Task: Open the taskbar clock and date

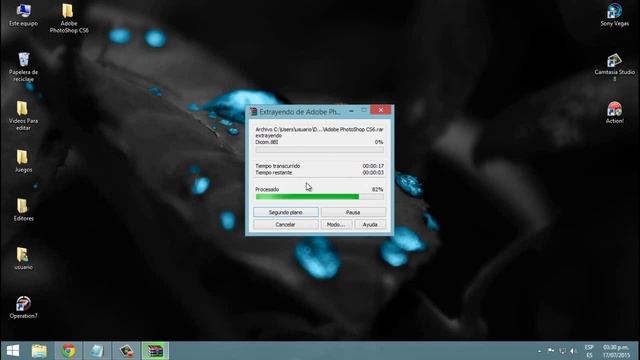Action: click(616, 351)
